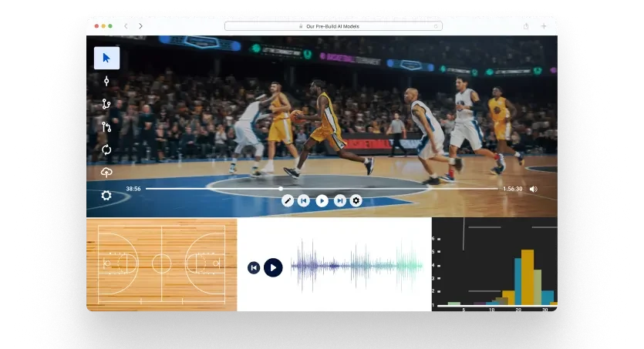Image resolution: width=644 pixels, height=349 pixels.
Task: Open the browser share icon
Action: tap(526, 26)
